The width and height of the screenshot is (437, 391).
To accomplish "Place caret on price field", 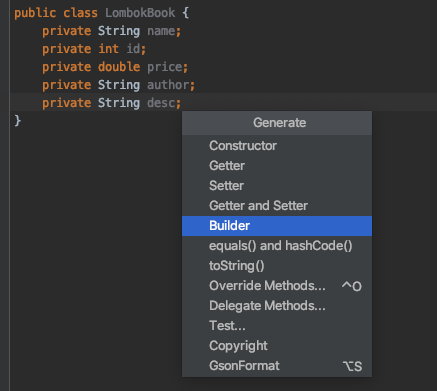I will [165, 67].
